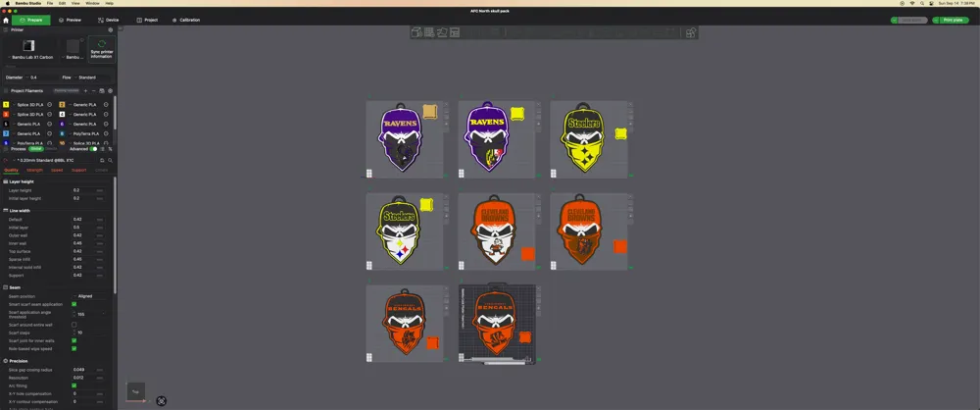The height and width of the screenshot is (410, 980).
Task: Search process settings with magnifier icon
Action: click(111, 160)
